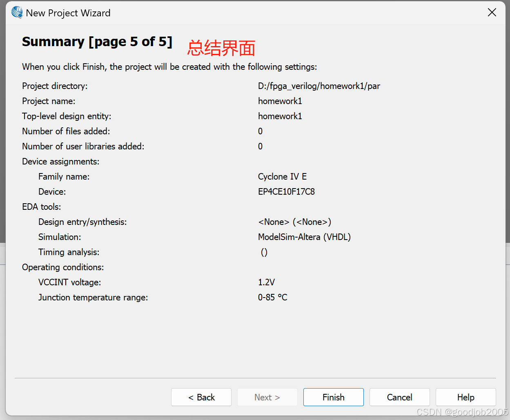Click the family name Cyclone IV E
Screen dimensions: 510x420
tap(282, 177)
